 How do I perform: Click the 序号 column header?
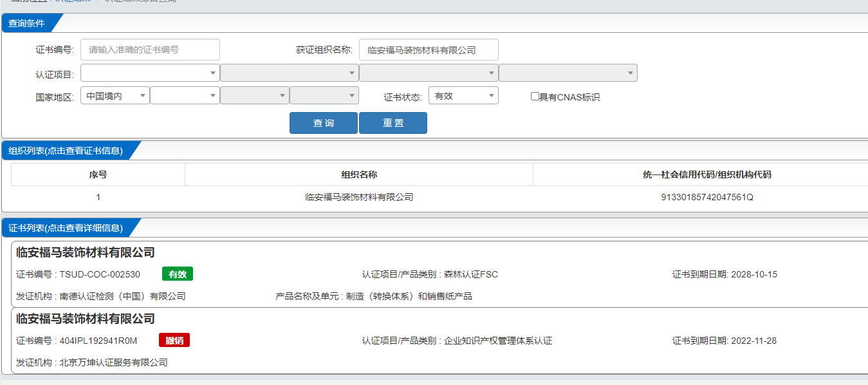(x=98, y=174)
